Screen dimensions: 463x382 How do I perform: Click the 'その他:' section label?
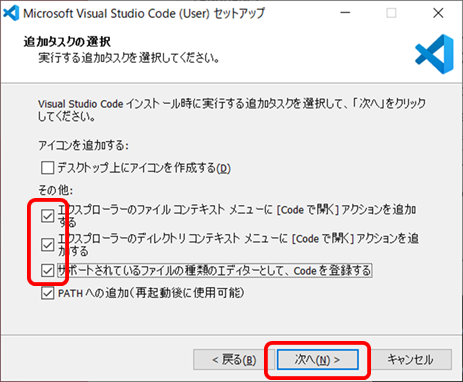pos(55,190)
